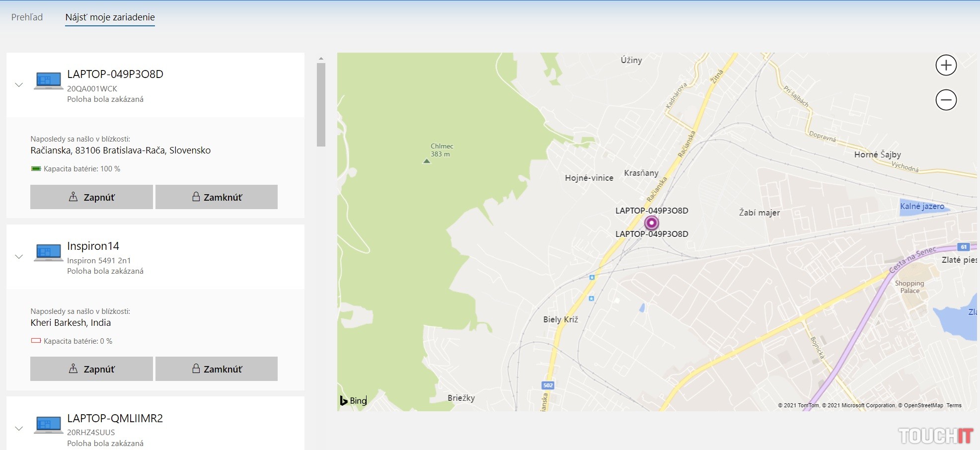Click Kalné jazero label on the map

click(922, 206)
